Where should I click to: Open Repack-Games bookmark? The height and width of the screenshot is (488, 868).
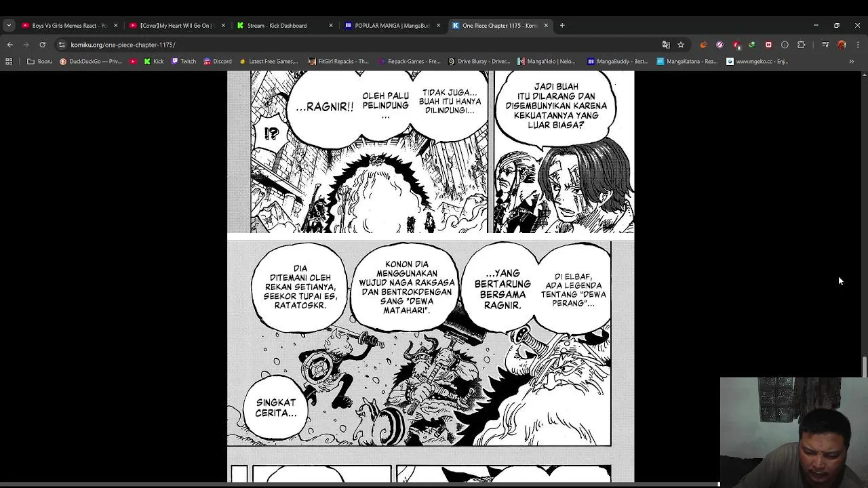pos(410,61)
